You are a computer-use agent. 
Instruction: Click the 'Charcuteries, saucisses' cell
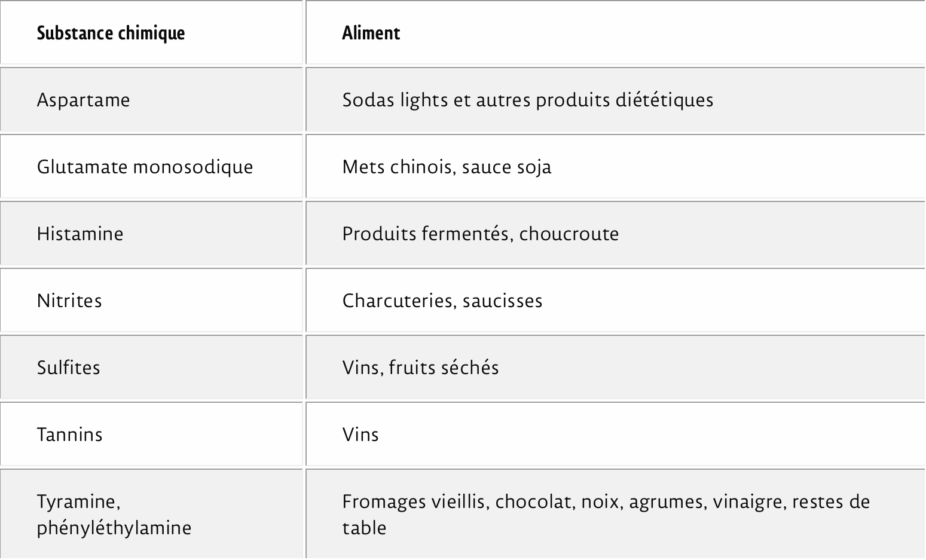(x=616, y=300)
